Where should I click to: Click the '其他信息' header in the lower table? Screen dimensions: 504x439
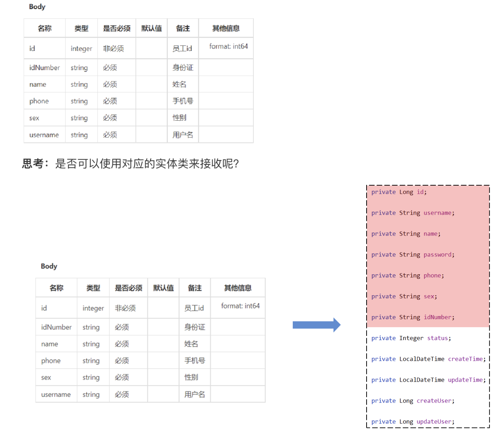click(238, 288)
